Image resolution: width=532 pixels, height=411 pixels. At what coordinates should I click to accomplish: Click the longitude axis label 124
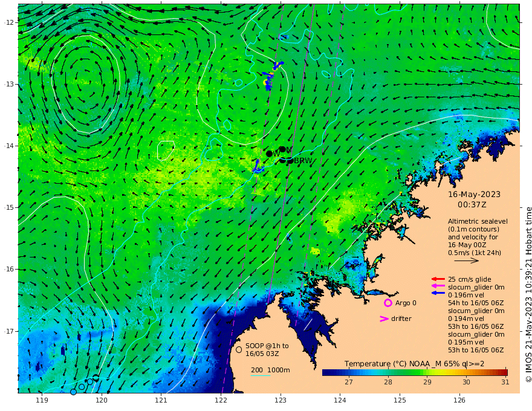click(x=340, y=401)
